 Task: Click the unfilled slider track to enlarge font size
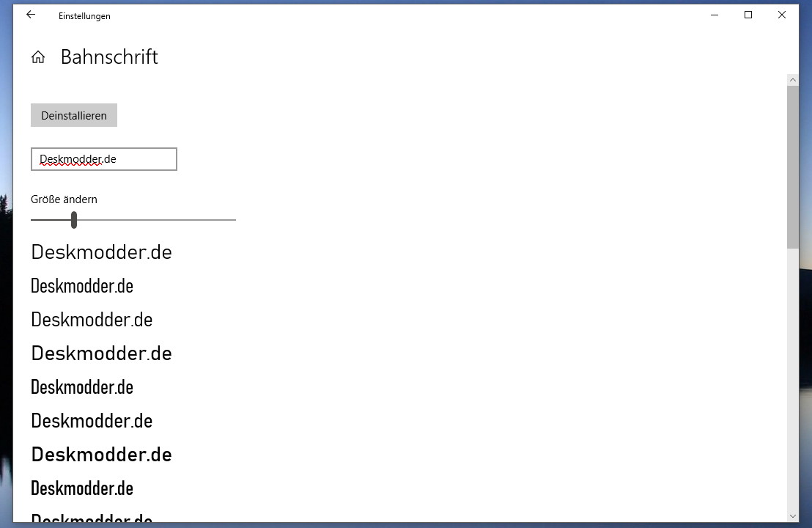(156, 220)
